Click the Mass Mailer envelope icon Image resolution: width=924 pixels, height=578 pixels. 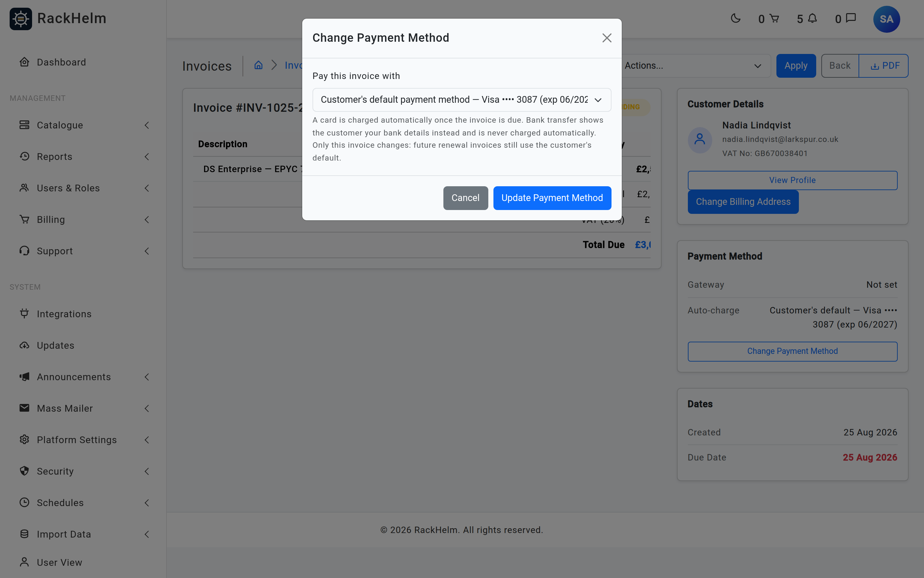(24, 408)
